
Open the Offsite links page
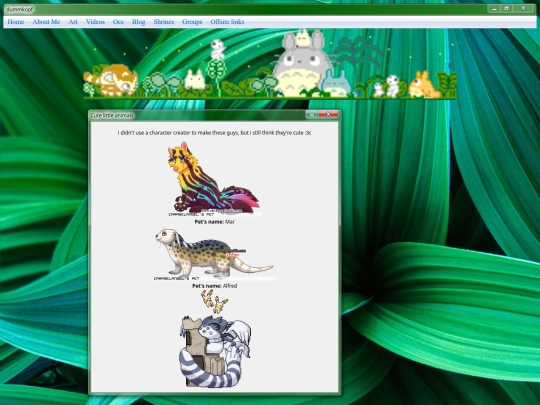pyautogui.click(x=227, y=22)
